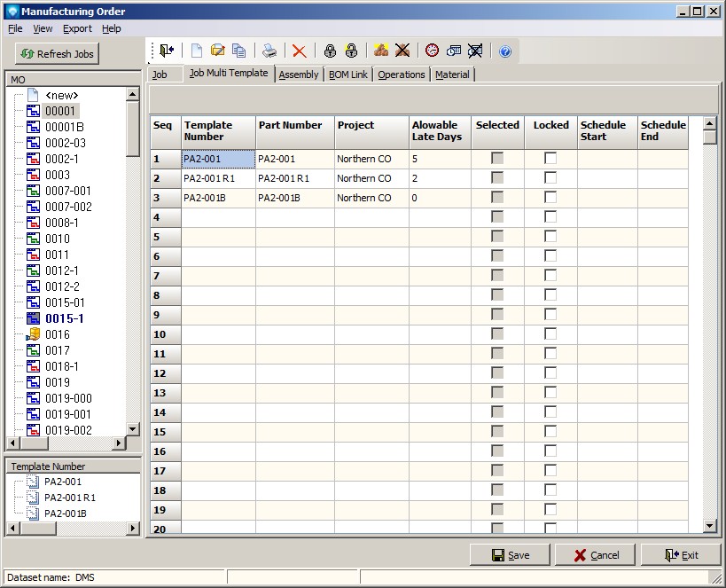Screen dimensions: 726x588
Task: Enable the Locked checkbox for row 2
Action: pyautogui.click(x=550, y=178)
